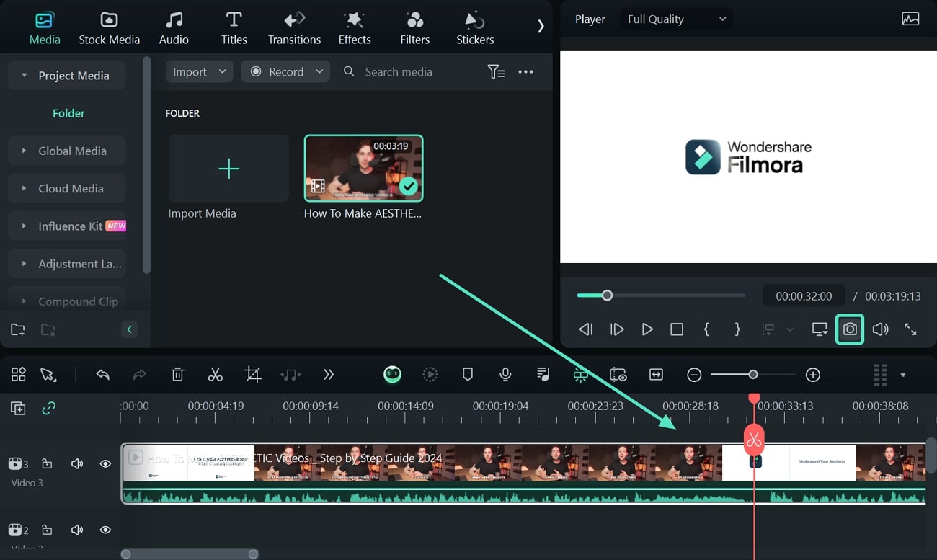Toggle auto ripple link icon
Image resolution: width=937 pixels, height=560 pixels.
pos(48,409)
